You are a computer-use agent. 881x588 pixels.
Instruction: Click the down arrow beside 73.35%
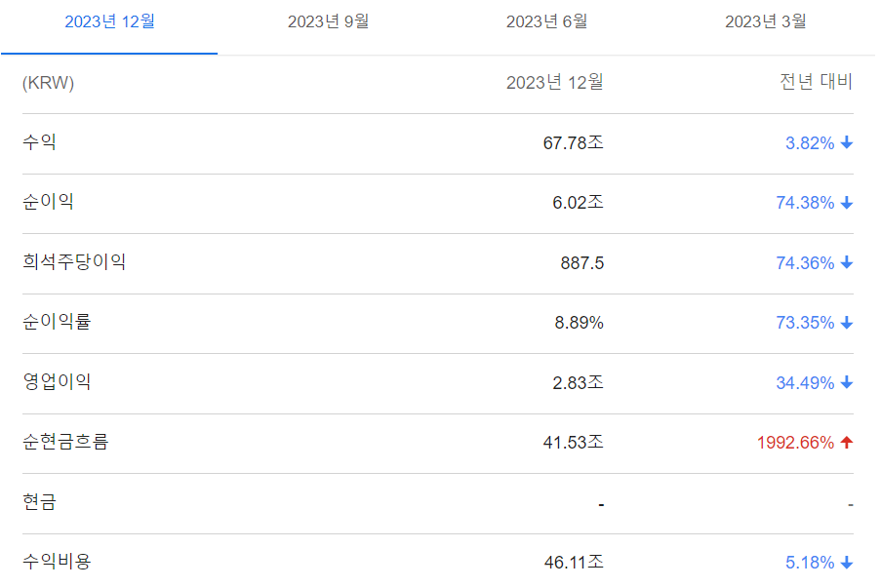[x=847, y=323]
